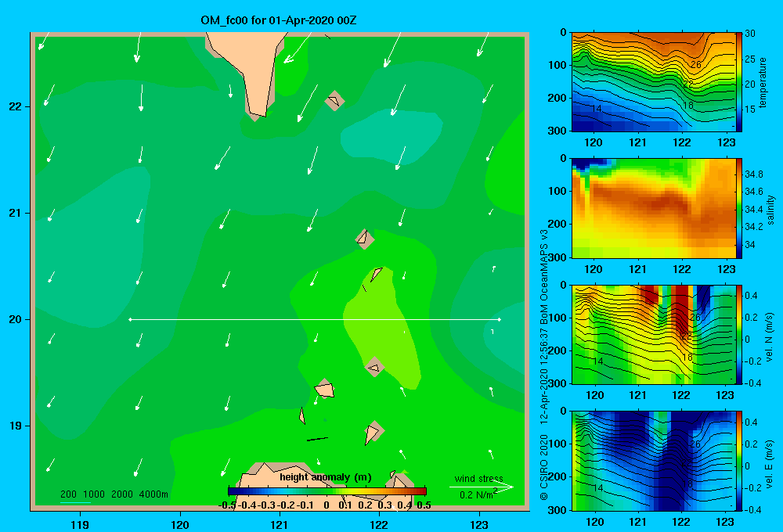Click the transect line's western endpoint marker
Image resolution: width=783 pixels, height=532 pixels.
130,319
